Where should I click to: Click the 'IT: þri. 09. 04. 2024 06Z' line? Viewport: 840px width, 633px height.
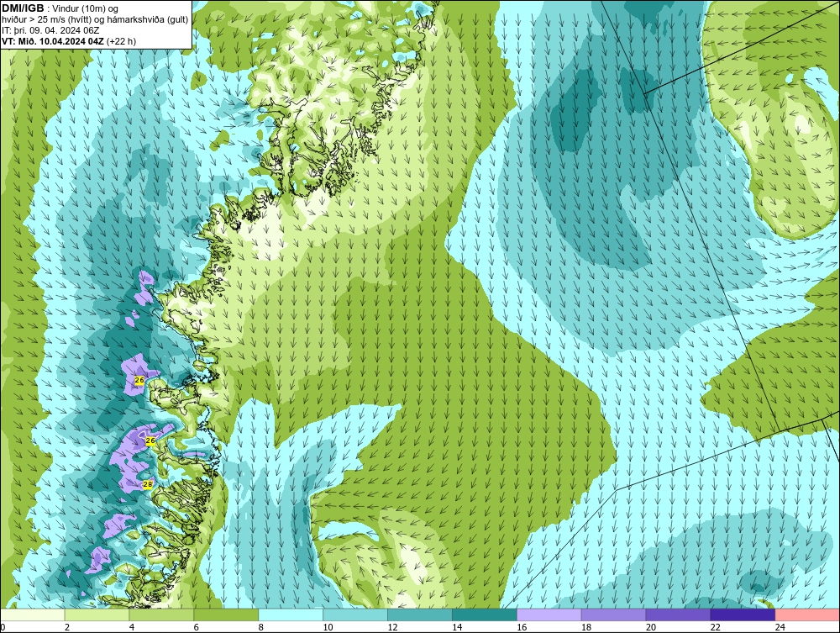(x=50, y=30)
